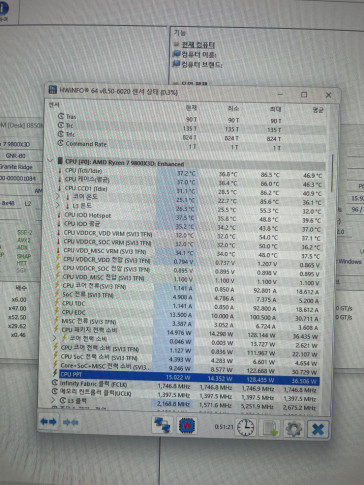The image size is (364, 485).
Task: Click the 5,251.9 MHz maximum L3 clock value
Action: tap(258, 407)
